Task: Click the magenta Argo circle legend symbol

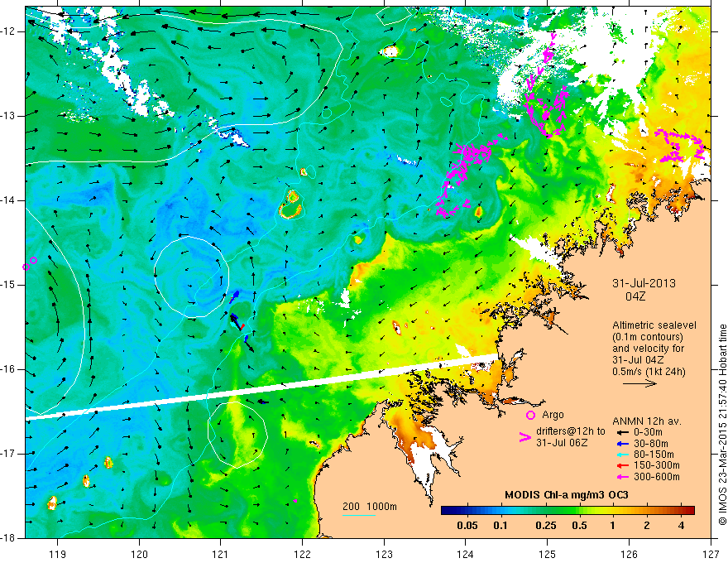Action: [x=530, y=415]
